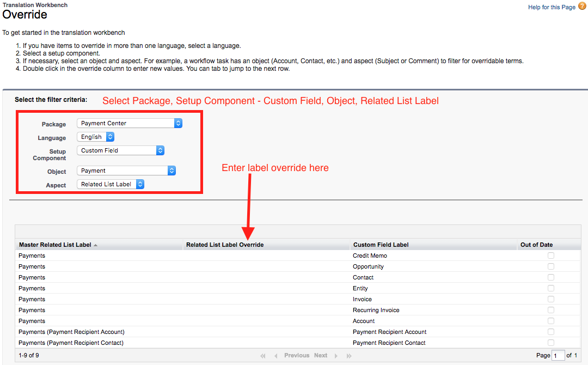The width and height of the screenshot is (588, 365).
Task: Toggle Out of Date checkbox for Credit Memo
Action: pos(550,255)
